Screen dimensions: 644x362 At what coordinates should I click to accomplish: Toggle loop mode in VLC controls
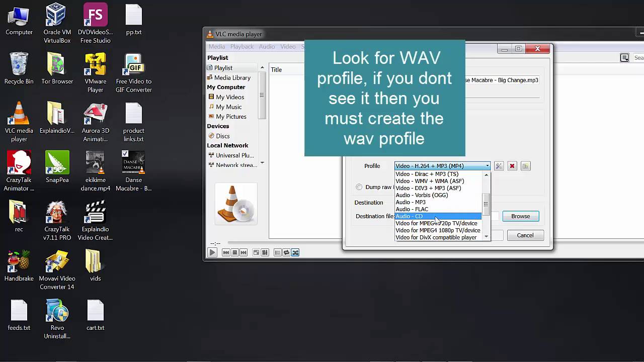pos(286,252)
